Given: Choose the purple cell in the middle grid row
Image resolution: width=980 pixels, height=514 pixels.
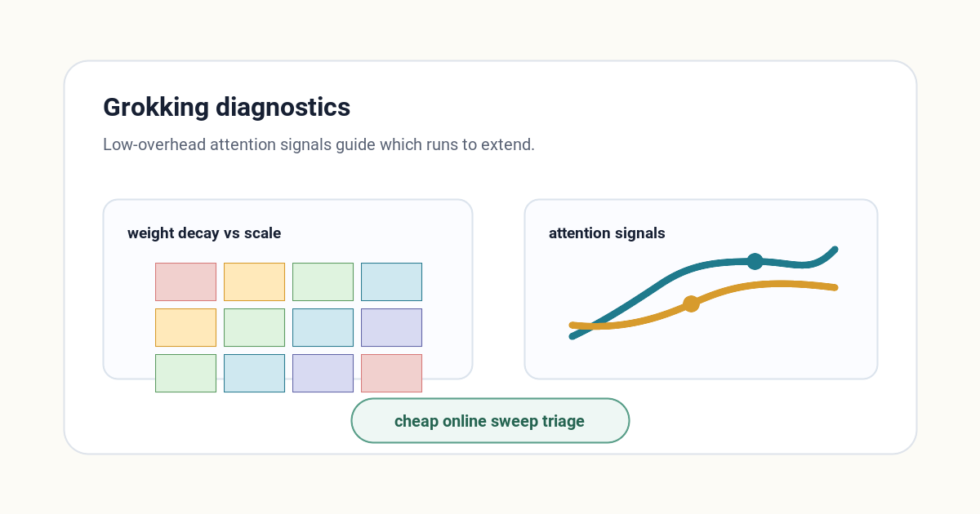Looking at the screenshot, I should 391,327.
